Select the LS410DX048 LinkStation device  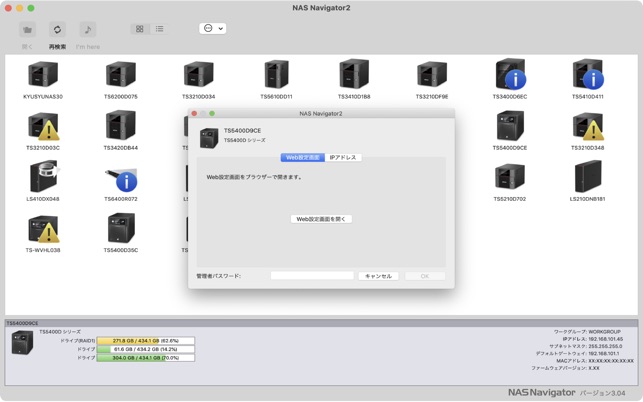tap(43, 182)
